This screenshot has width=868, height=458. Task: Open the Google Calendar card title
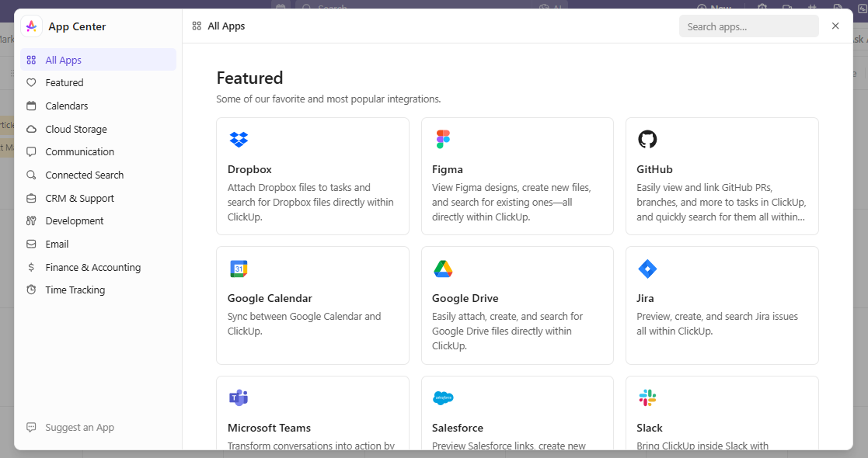pyautogui.click(x=270, y=298)
